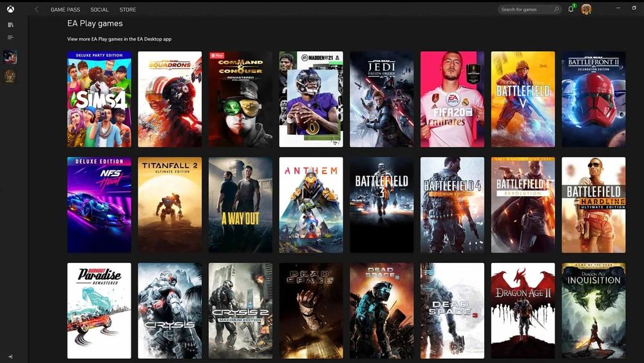The height and width of the screenshot is (363, 644).
Task: Open Star Wars Squadrons tile
Action: (x=170, y=99)
